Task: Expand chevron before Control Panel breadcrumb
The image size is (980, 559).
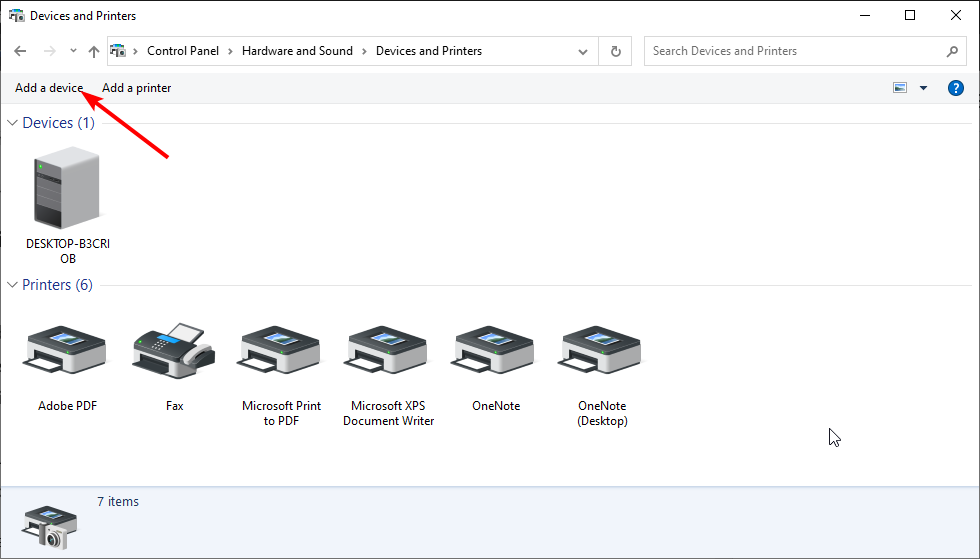Action: click(135, 51)
